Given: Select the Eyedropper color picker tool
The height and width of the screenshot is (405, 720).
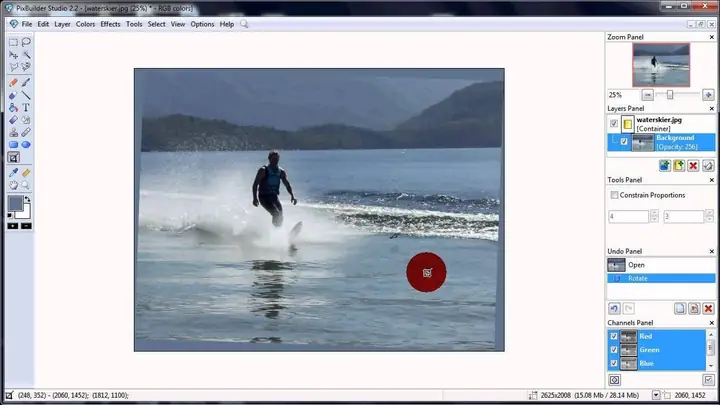Looking at the screenshot, I should [x=13, y=173].
